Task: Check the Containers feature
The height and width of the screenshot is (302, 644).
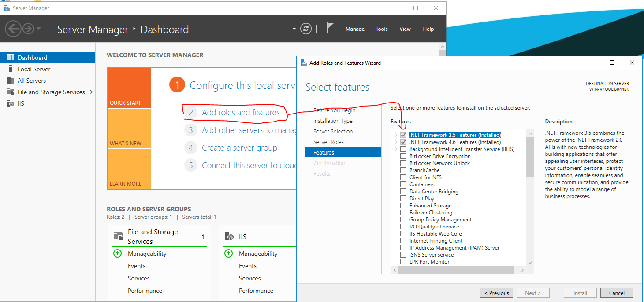Action: point(403,184)
